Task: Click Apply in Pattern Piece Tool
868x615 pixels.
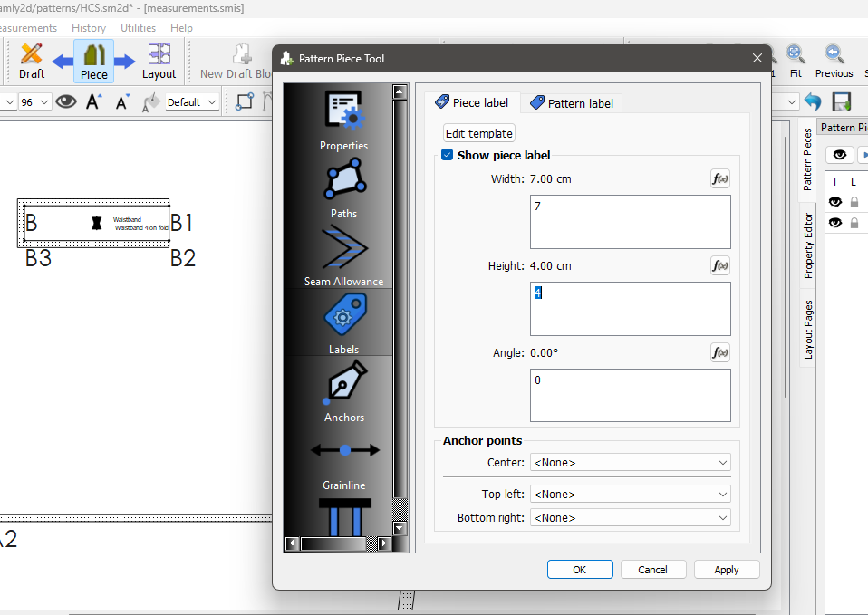Action: pos(727,570)
